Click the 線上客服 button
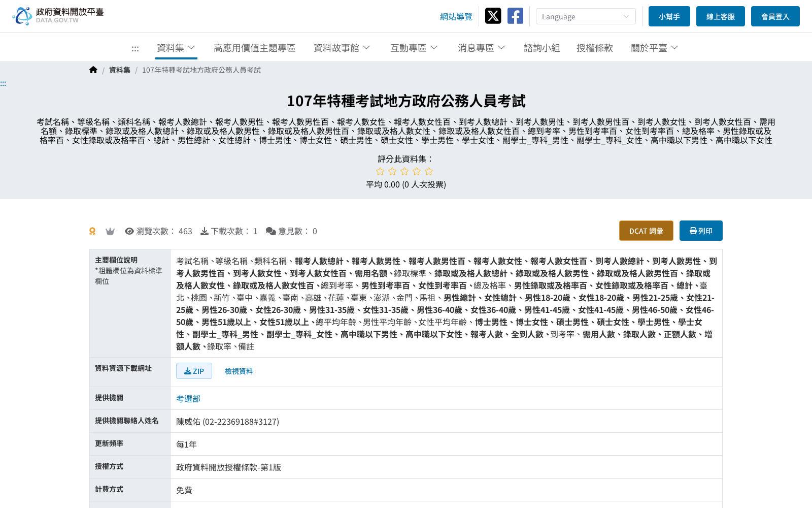 721,16
